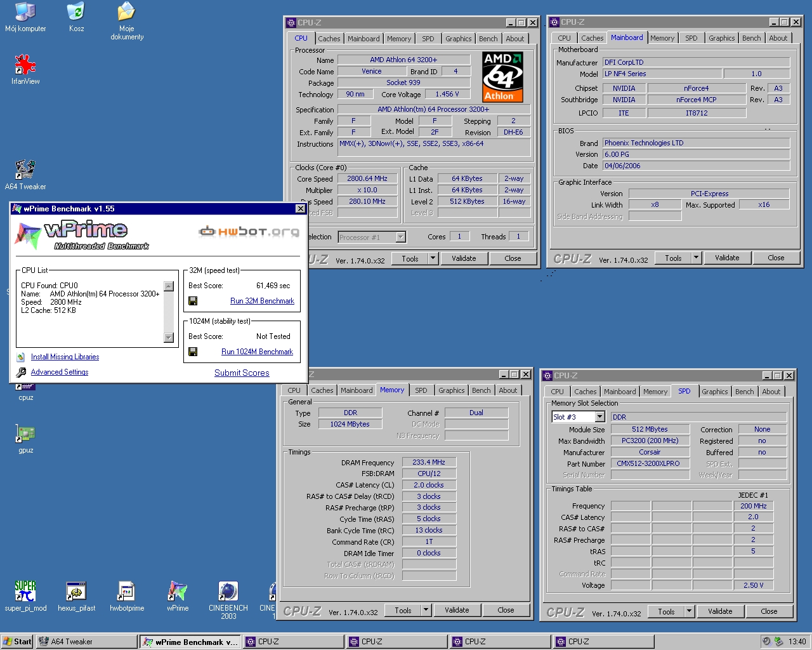Switch to Caches tab in CPU window
Screen dimensions: 812x650
click(x=329, y=39)
